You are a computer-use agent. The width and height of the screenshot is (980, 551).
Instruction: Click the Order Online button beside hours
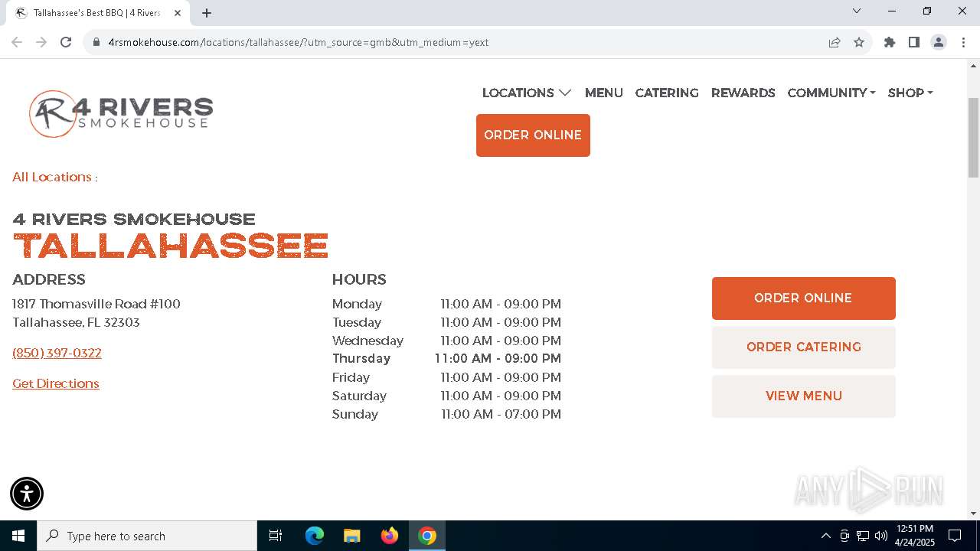coord(804,298)
